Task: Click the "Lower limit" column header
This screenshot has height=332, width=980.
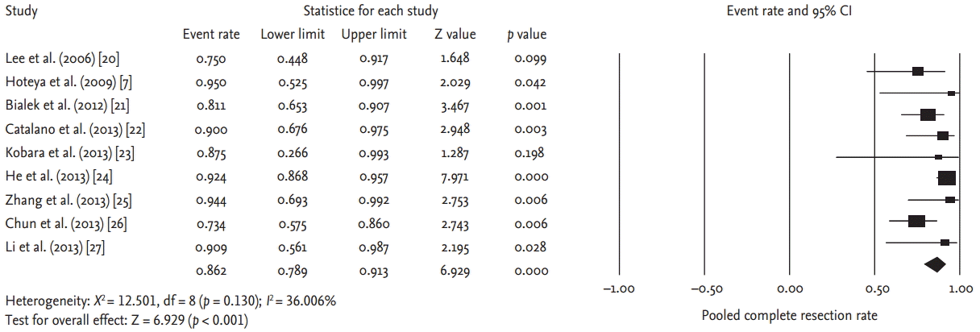Action: (x=293, y=35)
